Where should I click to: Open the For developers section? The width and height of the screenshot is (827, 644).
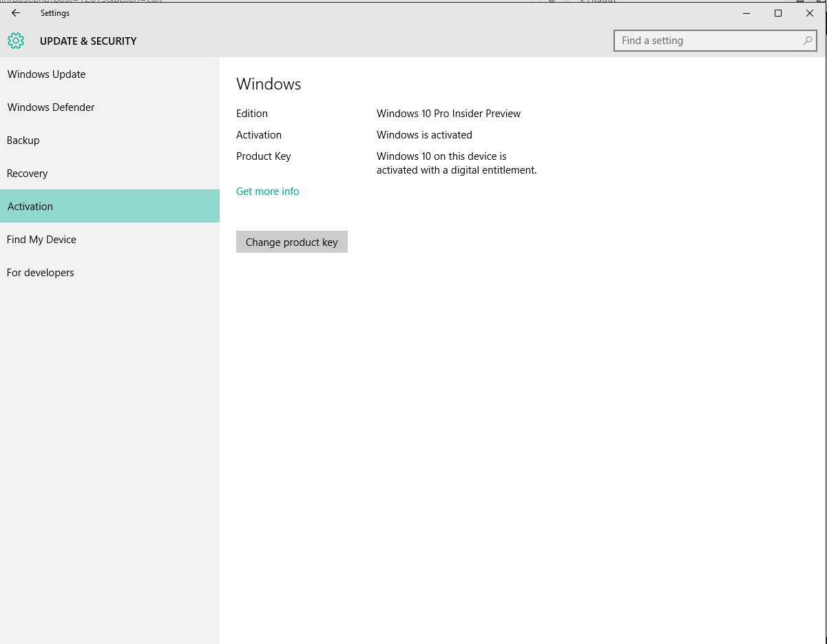point(110,273)
